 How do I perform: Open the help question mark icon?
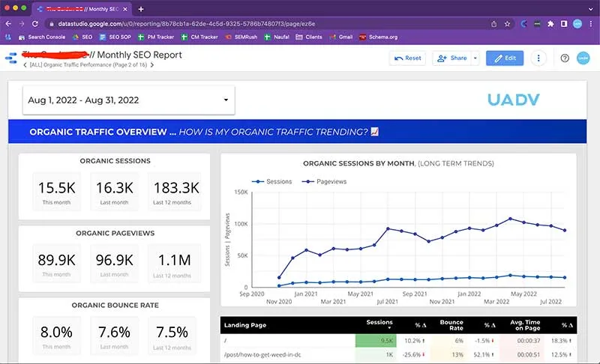point(565,58)
